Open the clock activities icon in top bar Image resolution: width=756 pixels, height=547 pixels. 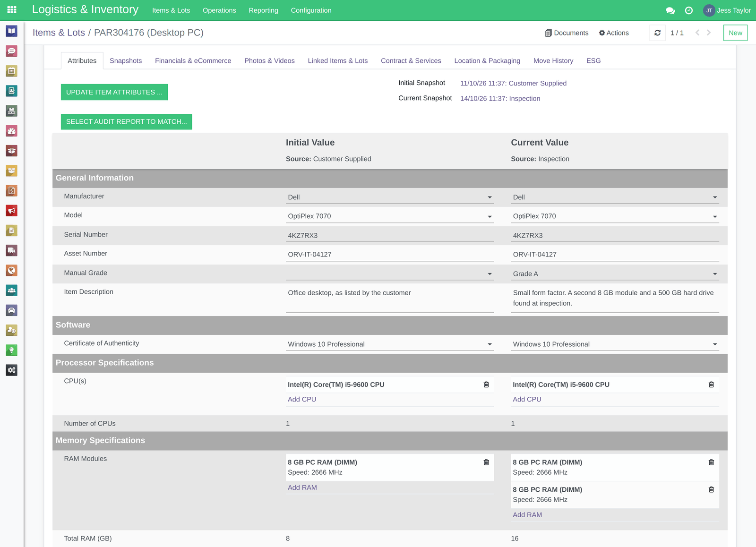(689, 10)
